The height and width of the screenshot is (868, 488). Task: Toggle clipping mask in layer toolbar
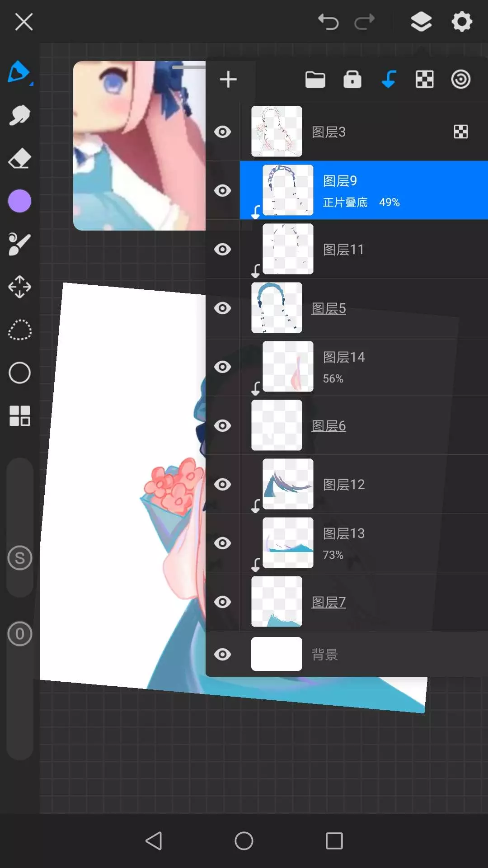click(x=389, y=80)
